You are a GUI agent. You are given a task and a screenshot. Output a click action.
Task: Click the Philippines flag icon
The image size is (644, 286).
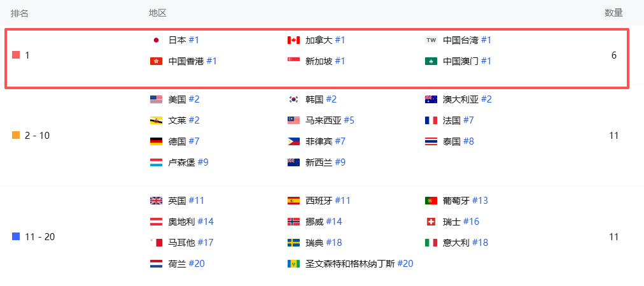pyautogui.click(x=293, y=141)
